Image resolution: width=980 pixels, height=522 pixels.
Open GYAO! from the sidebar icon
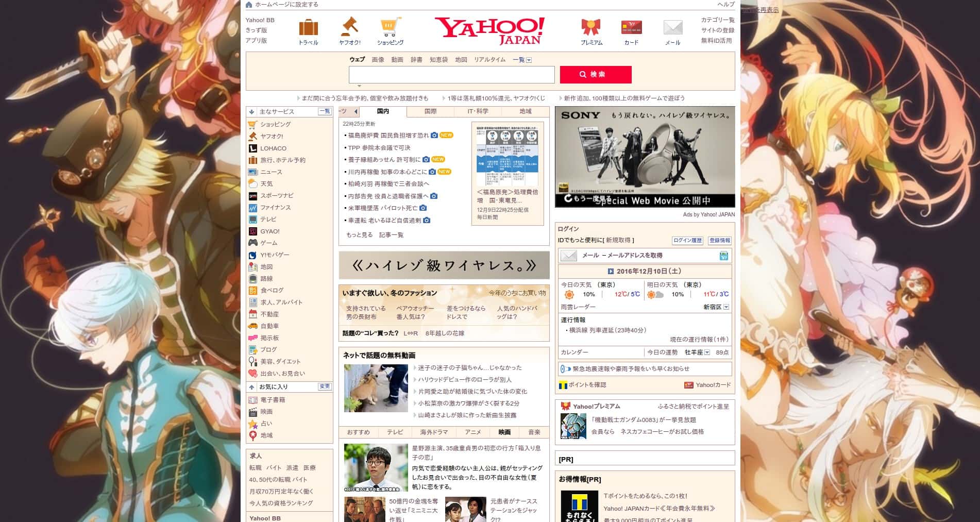click(x=252, y=231)
